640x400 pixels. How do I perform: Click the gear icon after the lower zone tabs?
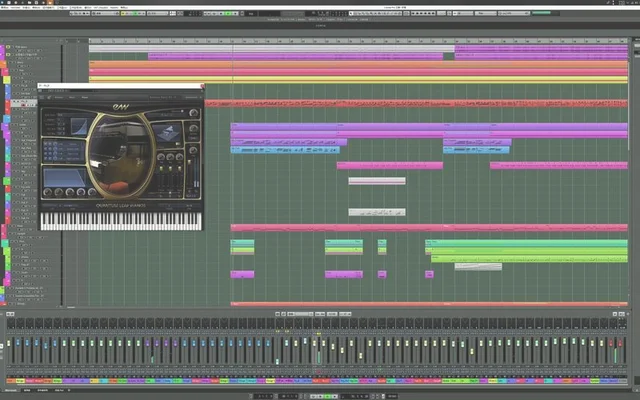pos(69,391)
